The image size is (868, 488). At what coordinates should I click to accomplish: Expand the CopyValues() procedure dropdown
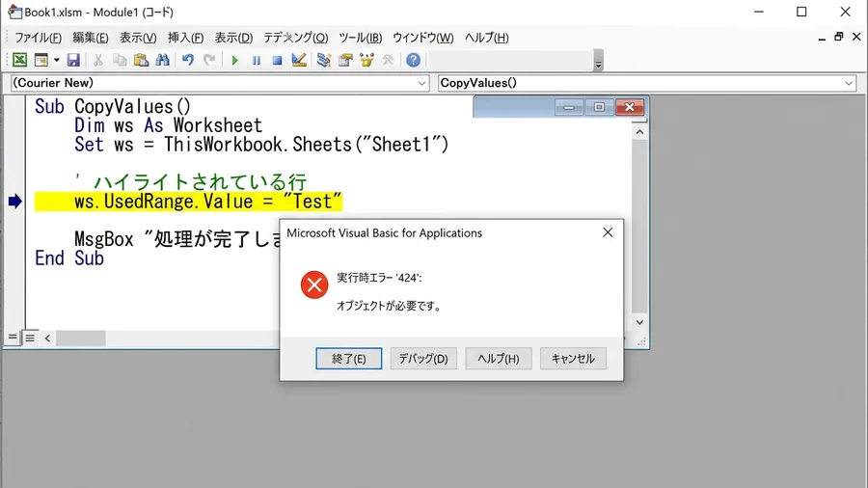pos(849,84)
